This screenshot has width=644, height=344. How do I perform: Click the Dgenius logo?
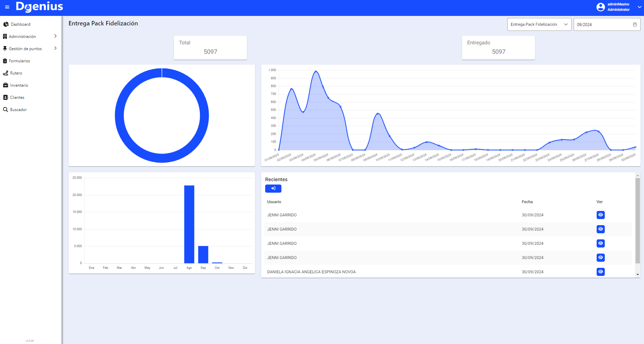(39, 7)
